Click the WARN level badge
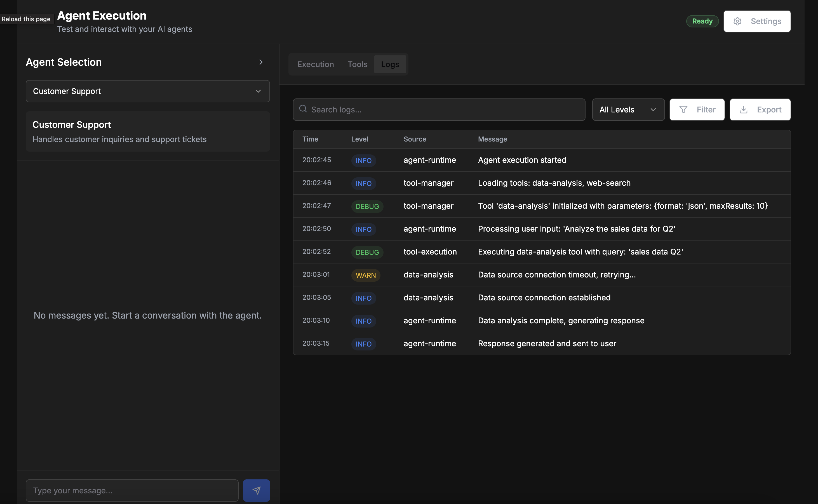818x504 pixels. (x=365, y=275)
